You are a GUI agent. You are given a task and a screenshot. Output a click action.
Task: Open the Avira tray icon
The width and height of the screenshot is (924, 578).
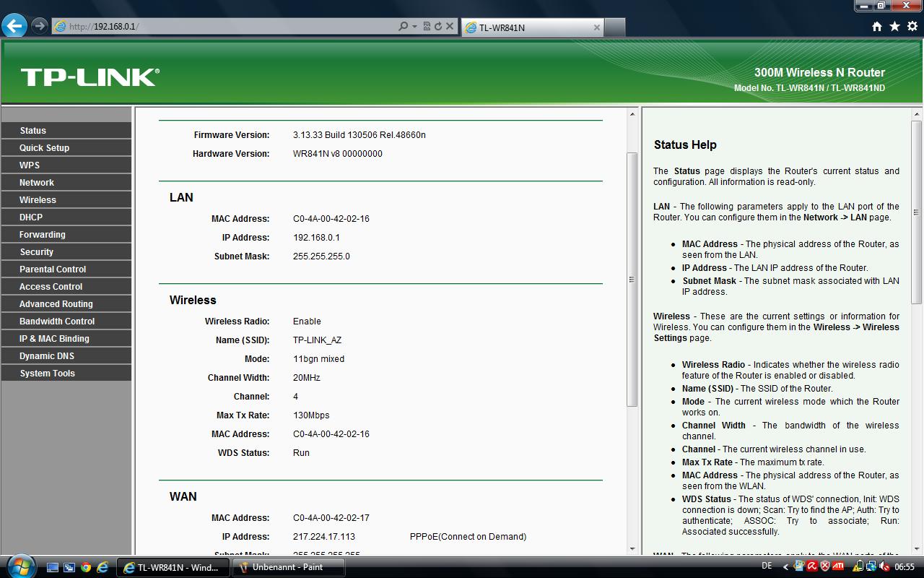(x=812, y=566)
